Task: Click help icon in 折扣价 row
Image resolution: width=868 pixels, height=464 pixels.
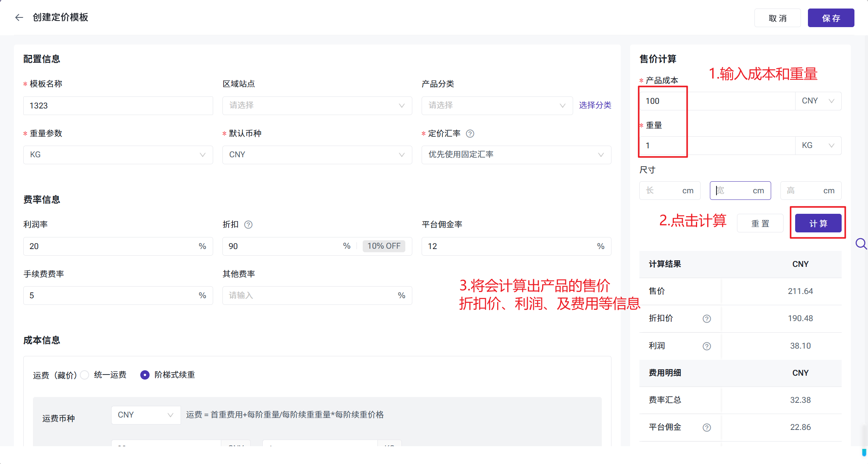Action: 707,319
